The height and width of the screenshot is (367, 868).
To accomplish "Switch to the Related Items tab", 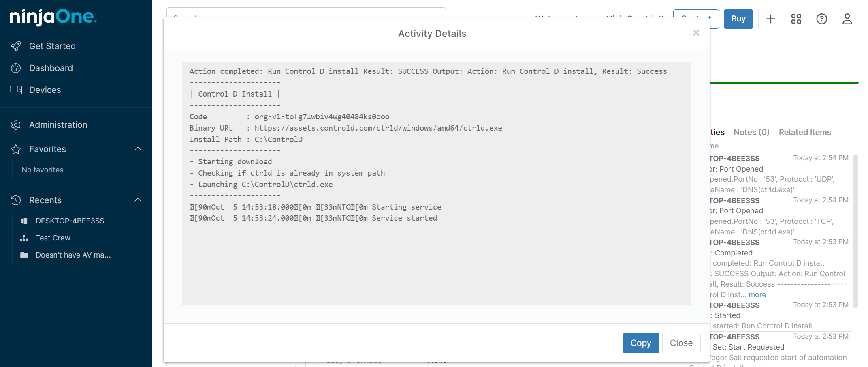I will click(x=805, y=132).
